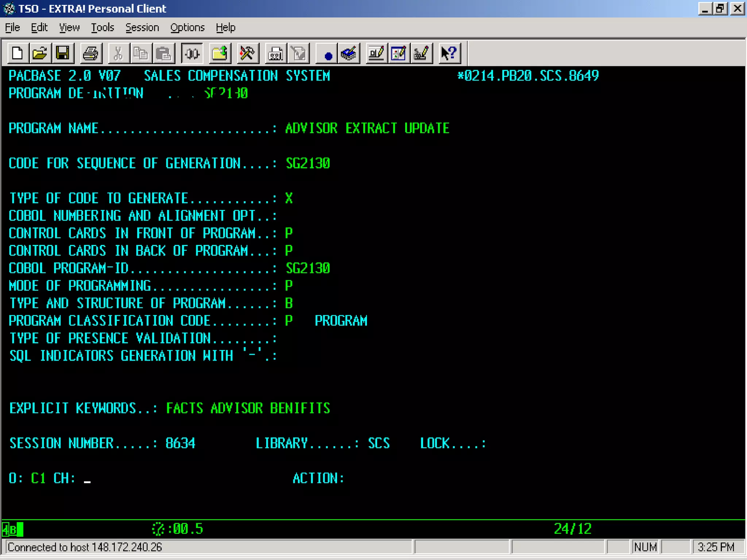Viewport: 747px width, 560px height.
Task: Click the Open folder toolbar icon
Action: [x=40, y=54]
